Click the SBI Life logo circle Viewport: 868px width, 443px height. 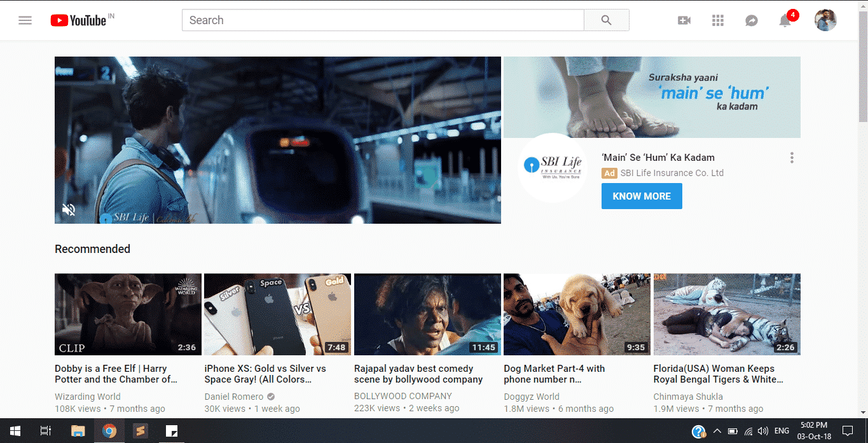552,168
